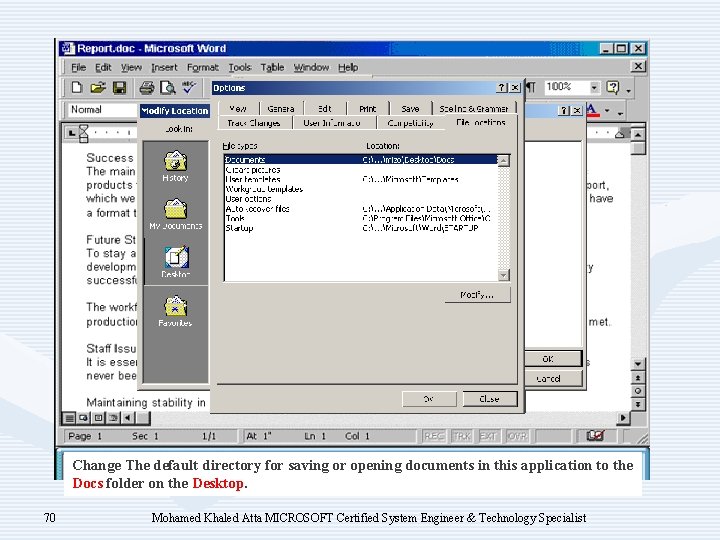Open the Edit menu
720x540 pixels.
coord(103,68)
